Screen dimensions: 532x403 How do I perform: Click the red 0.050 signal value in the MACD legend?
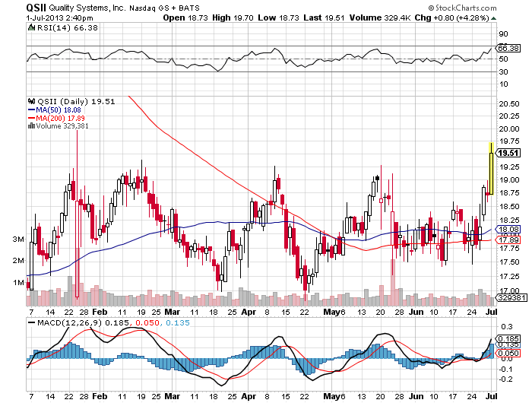point(147,323)
